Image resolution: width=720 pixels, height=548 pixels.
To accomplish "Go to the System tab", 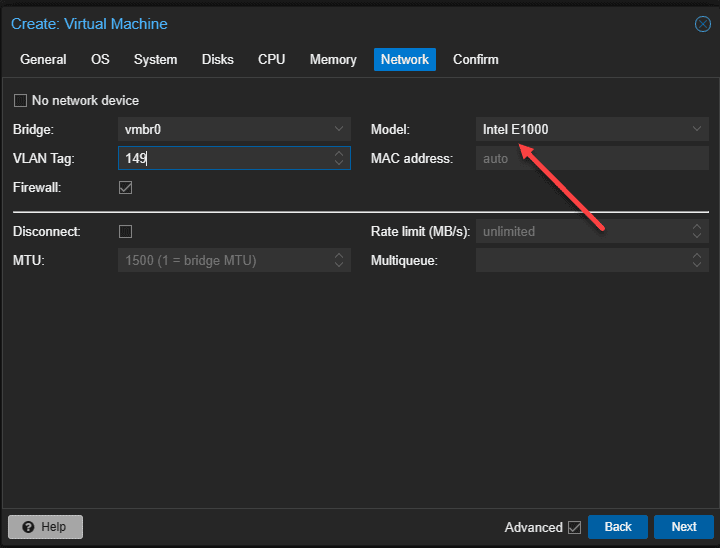I will point(155,59).
